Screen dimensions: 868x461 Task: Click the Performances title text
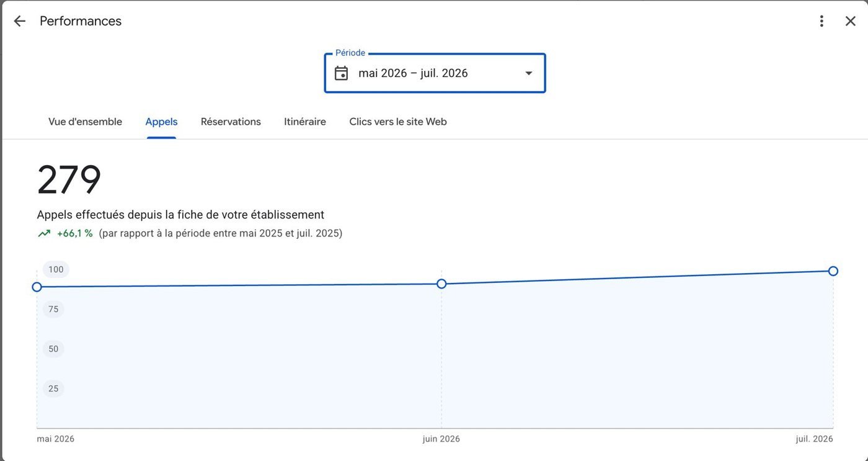(81, 21)
